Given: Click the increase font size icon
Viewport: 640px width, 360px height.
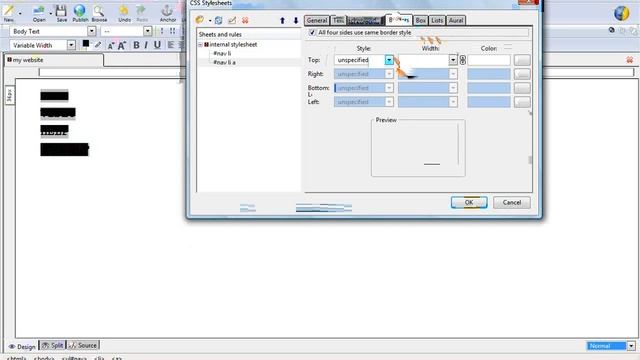Looking at the screenshot, I should pyautogui.click(x=122, y=45).
